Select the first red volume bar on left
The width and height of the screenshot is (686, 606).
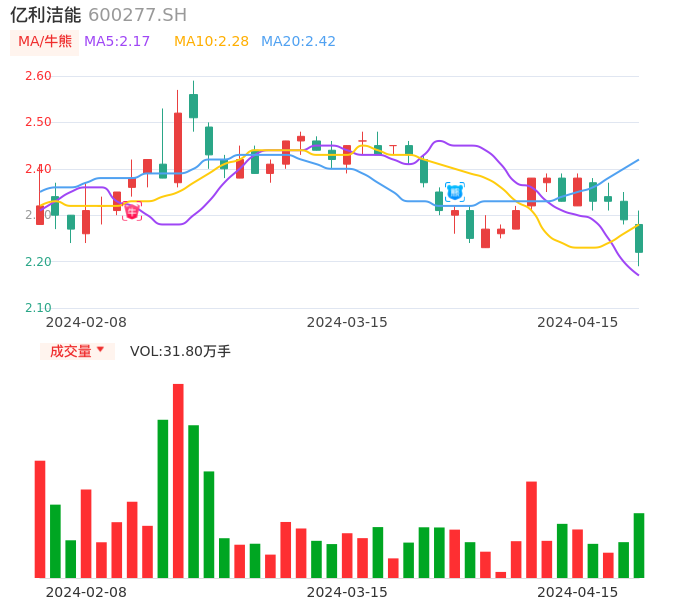(40, 519)
